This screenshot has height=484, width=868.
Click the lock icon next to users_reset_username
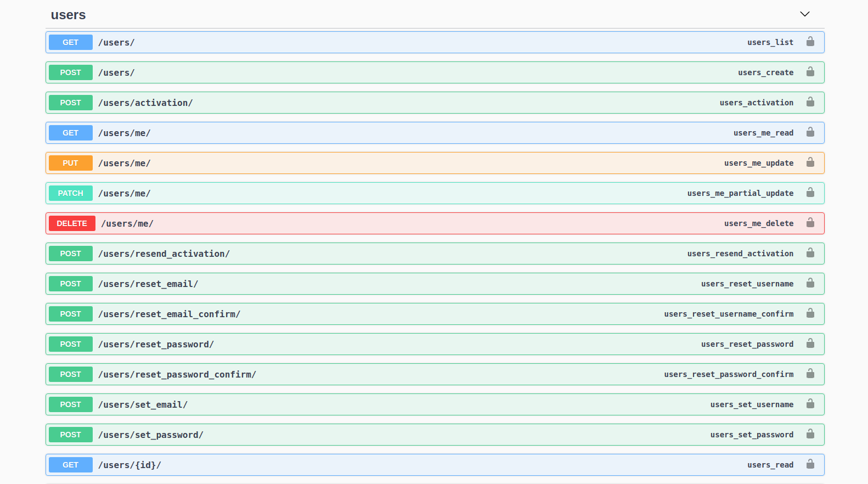coord(810,283)
